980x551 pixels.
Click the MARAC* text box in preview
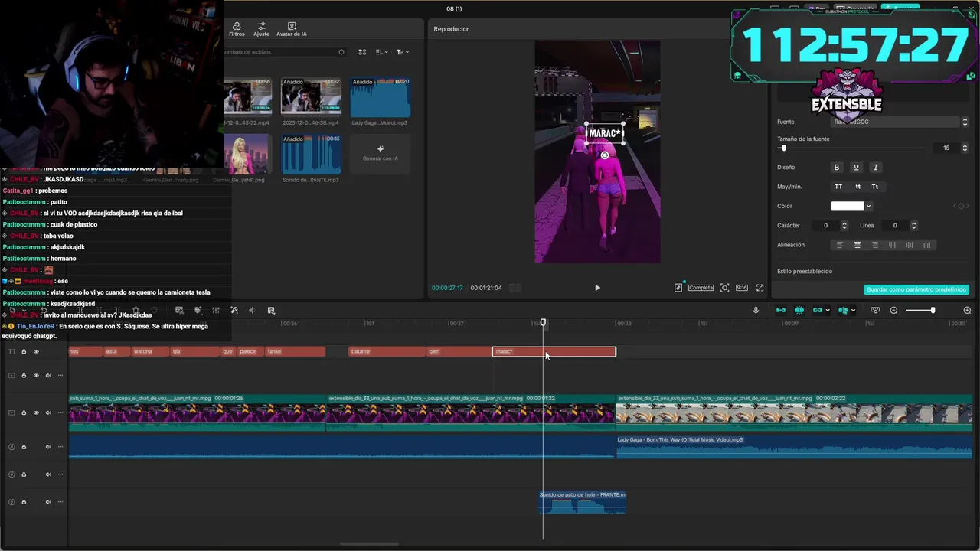(605, 133)
